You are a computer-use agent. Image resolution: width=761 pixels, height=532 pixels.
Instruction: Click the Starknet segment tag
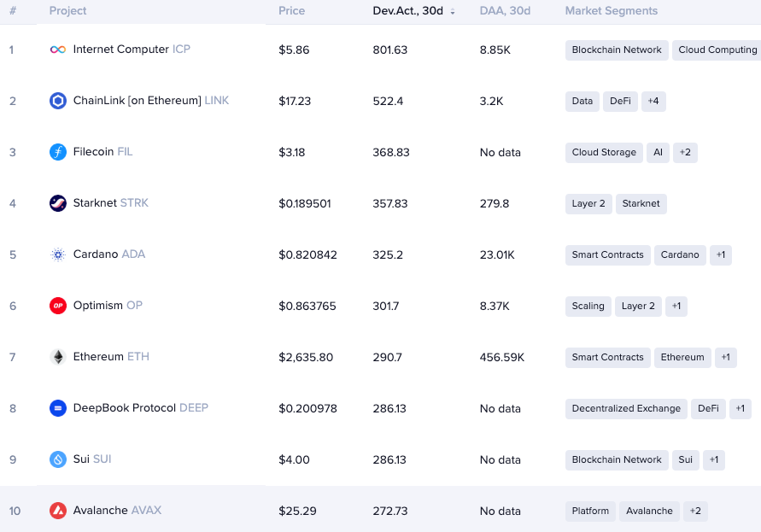(x=641, y=203)
